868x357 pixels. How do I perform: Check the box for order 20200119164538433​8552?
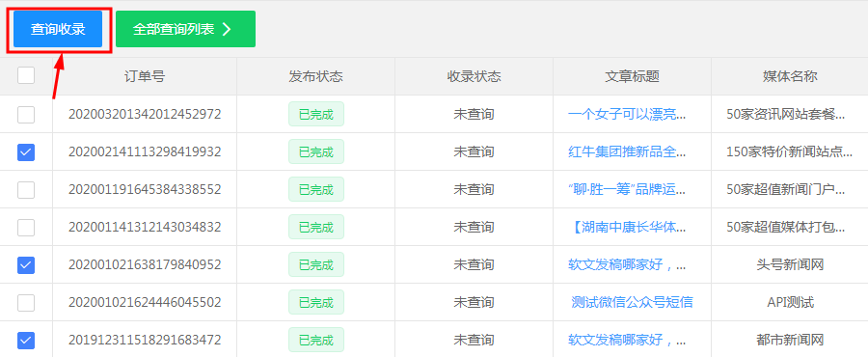(x=26, y=190)
